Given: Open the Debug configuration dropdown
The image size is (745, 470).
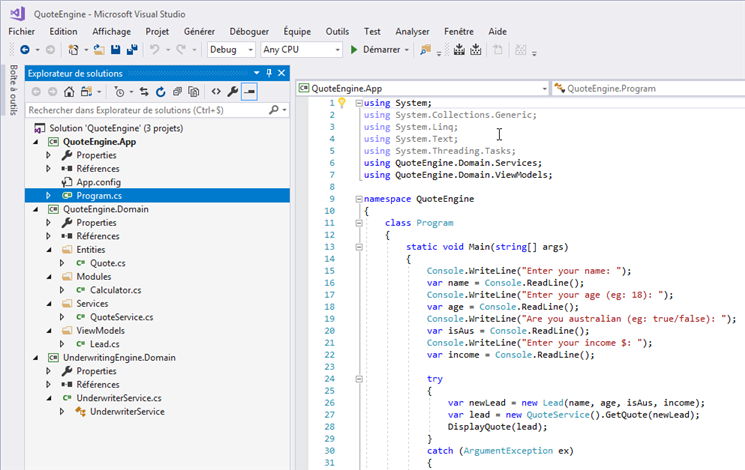Looking at the screenshot, I should click(230, 49).
